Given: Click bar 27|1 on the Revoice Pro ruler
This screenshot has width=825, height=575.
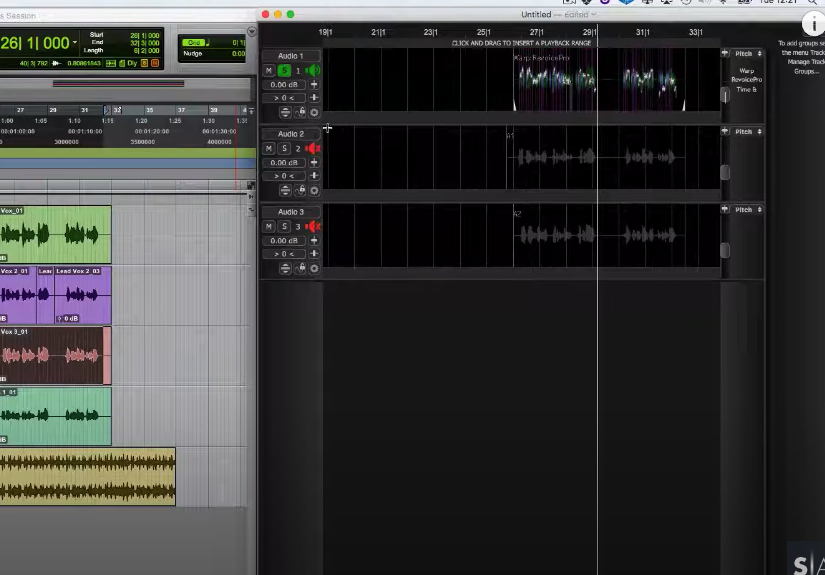Looking at the screenshot, I should (x=537, y=32).
